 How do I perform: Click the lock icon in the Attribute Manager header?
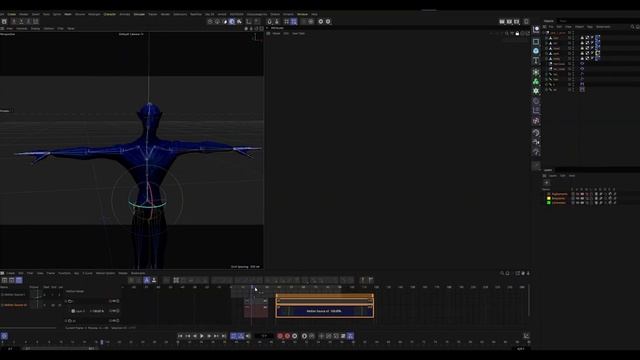[517, 33]
